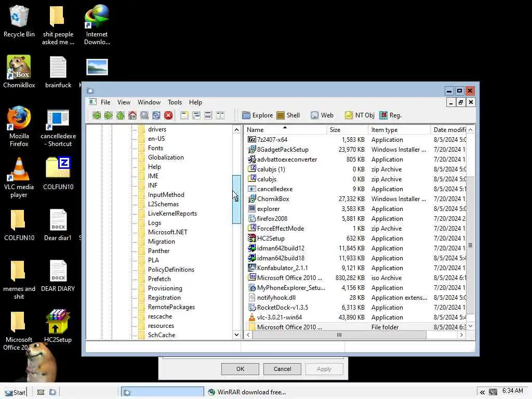Click OK in the dialog behind
532x399 pixels.
(x=240, y=369)
